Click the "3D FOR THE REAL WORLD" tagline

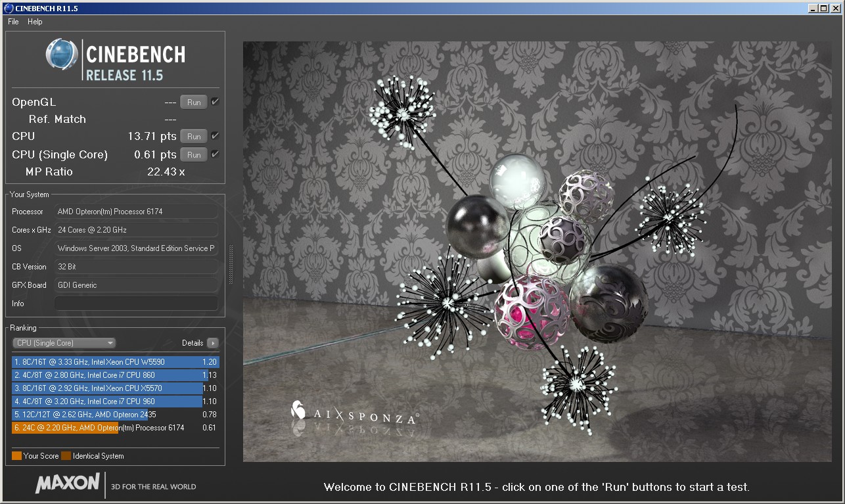(154, 487)
